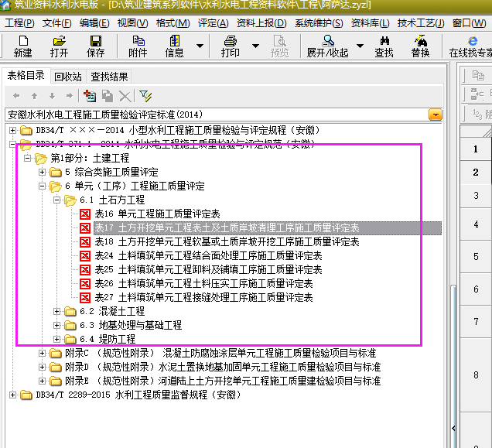The height and width of the screenshot is (448, 492).
Task: Switch to the 回收站 tab
Action: click(x=68, y=77)
